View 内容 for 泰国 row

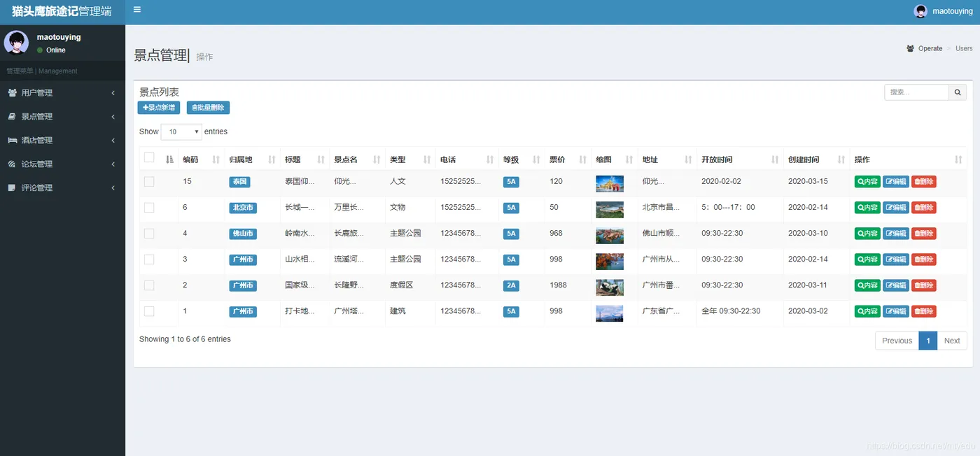coord(867,181)
